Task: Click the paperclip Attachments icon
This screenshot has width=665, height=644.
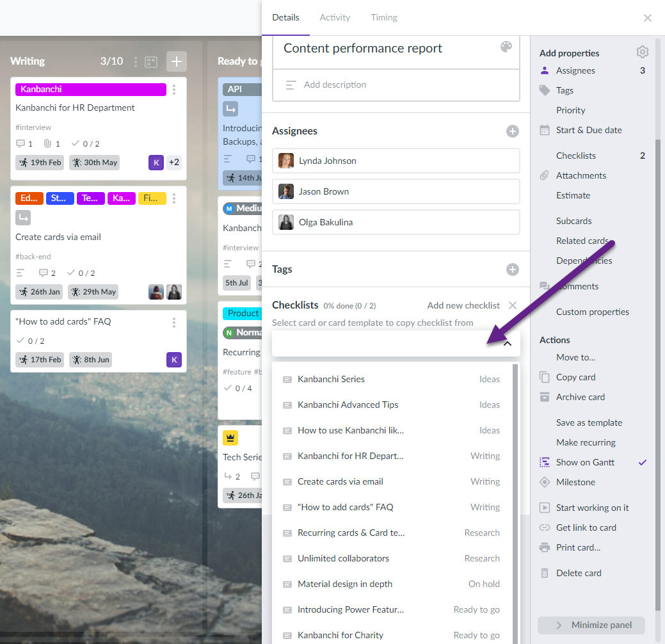Action: pyautogui.click(x=545, y=175)
